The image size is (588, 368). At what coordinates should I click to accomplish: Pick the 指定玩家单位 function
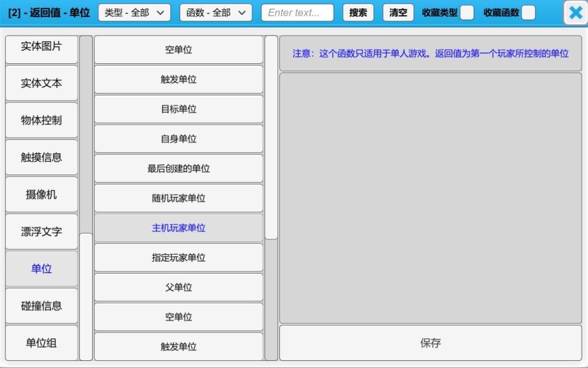pos(179,257)
